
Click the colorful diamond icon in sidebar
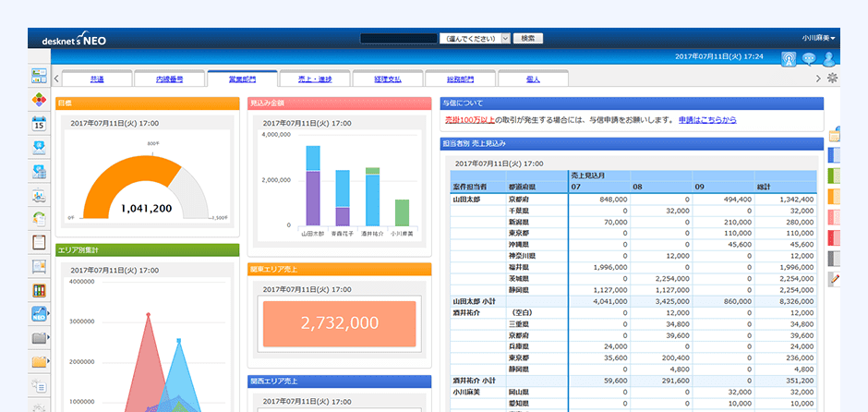tap(39, 99)
